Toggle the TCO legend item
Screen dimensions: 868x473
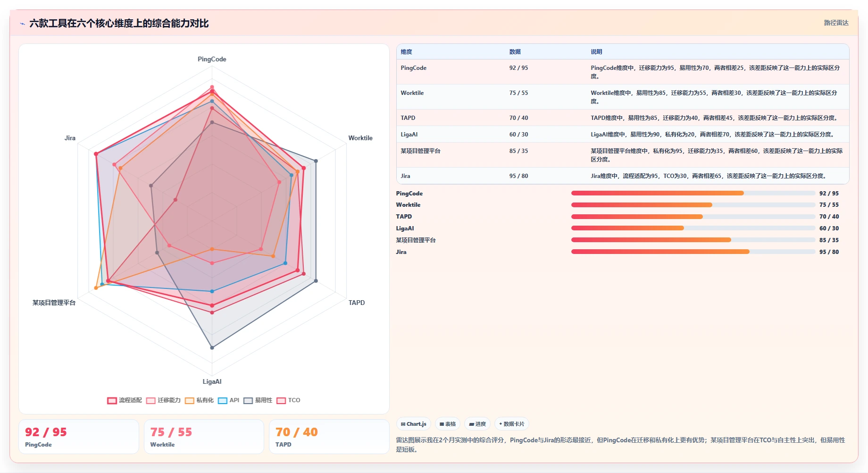pyautogui.click(x=288, y=400)
